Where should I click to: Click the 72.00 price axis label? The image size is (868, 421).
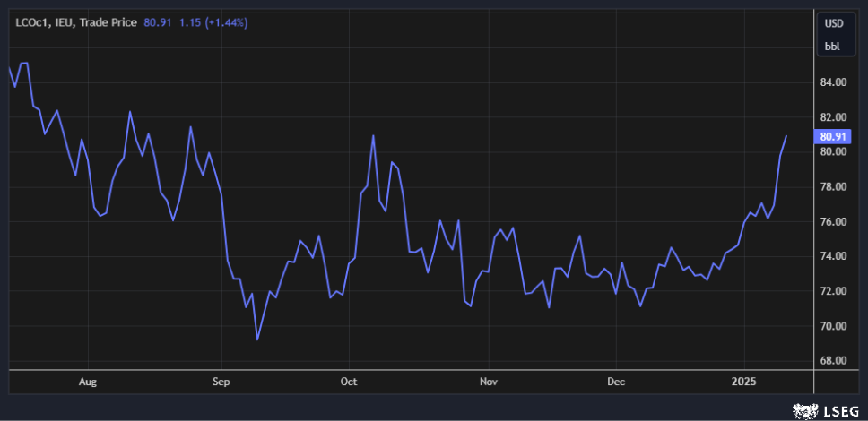pos(834,291)
